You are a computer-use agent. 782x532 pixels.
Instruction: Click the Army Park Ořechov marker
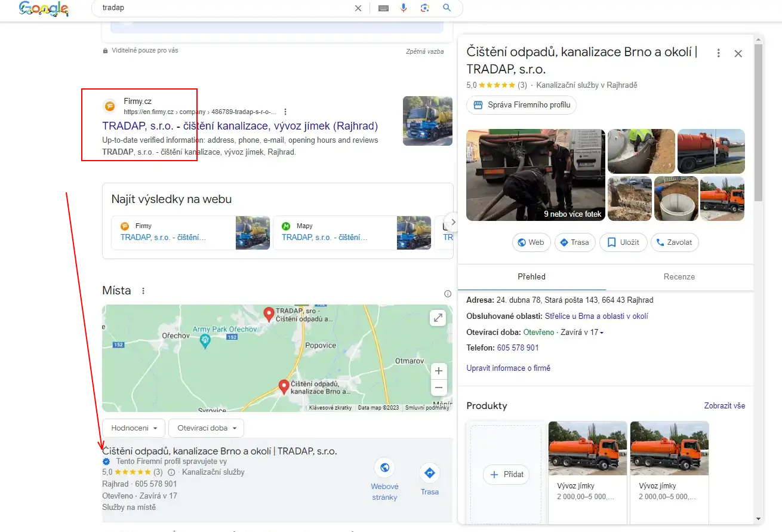pos(205,341)
